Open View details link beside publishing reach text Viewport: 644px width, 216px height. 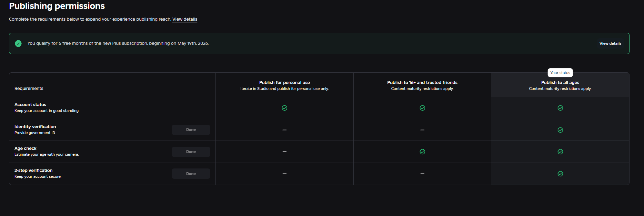pos(185,19)
